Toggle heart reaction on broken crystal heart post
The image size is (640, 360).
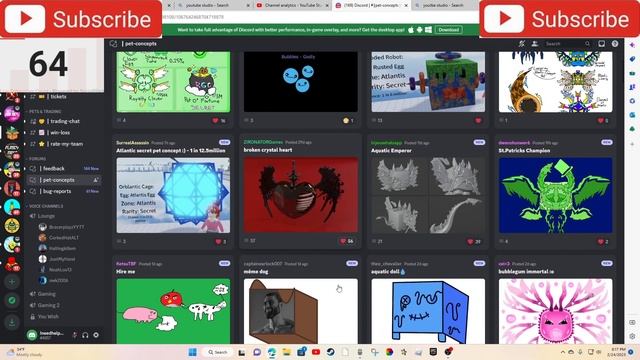pyautogui.click(x=347, y=241)
